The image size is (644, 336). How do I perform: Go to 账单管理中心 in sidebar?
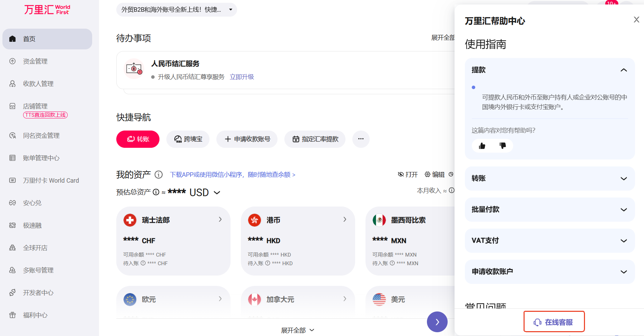(41, 158)
